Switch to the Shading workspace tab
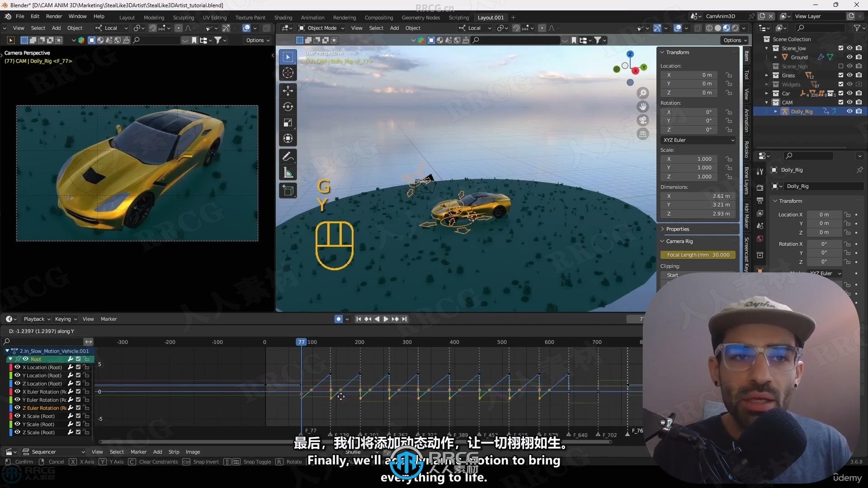Image resolution: width=868 pixels, height=488 pixels. (x=283, y=18)
